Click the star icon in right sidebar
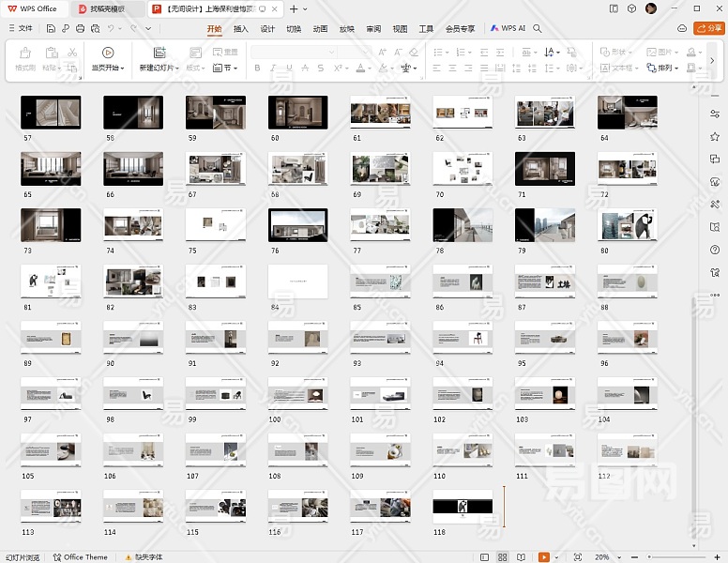 tap(715, 136)
